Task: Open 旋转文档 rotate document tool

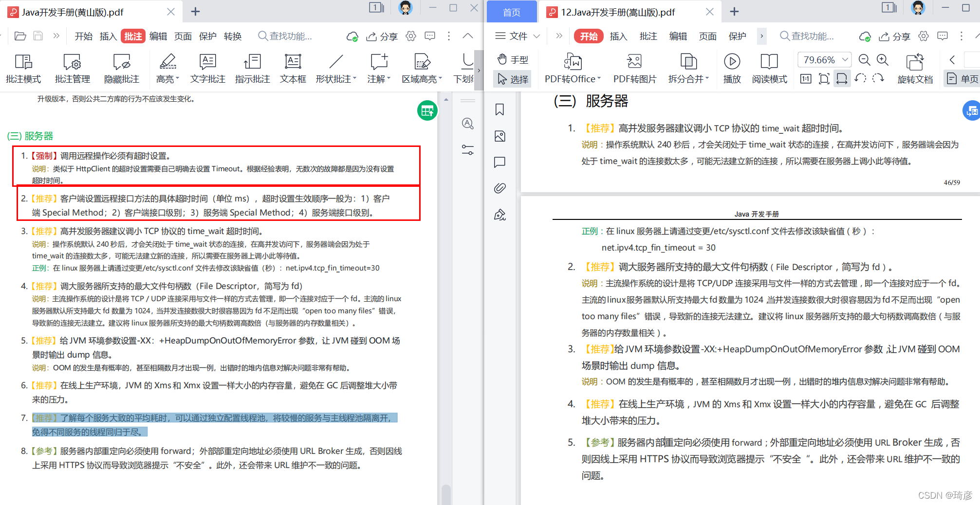Action: [x=915, y=69]
